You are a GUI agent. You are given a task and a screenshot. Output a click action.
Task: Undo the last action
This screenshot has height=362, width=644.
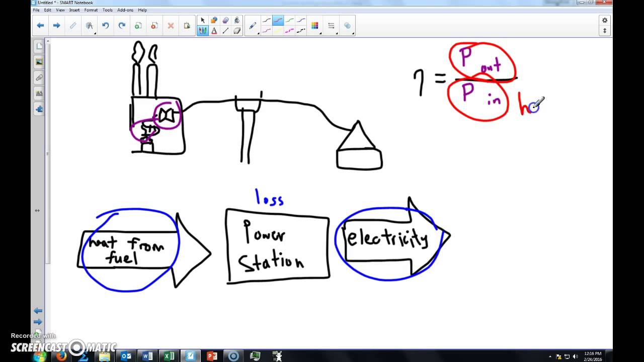106,26
